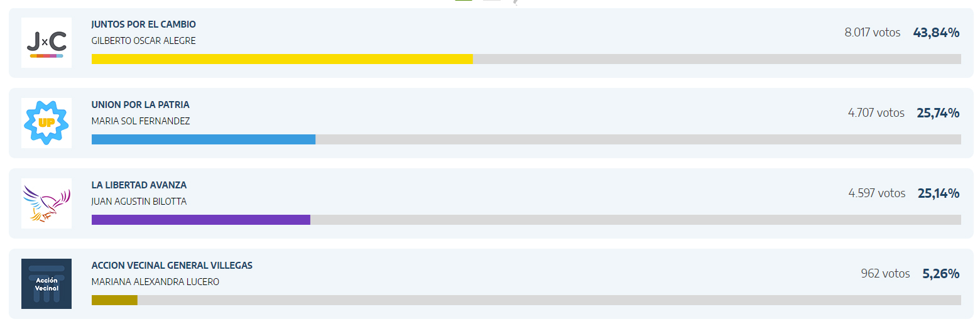Click the blue Union por la Patria bar
The width and height of the screenshot is (980, 324).
[x=204, y=139]
